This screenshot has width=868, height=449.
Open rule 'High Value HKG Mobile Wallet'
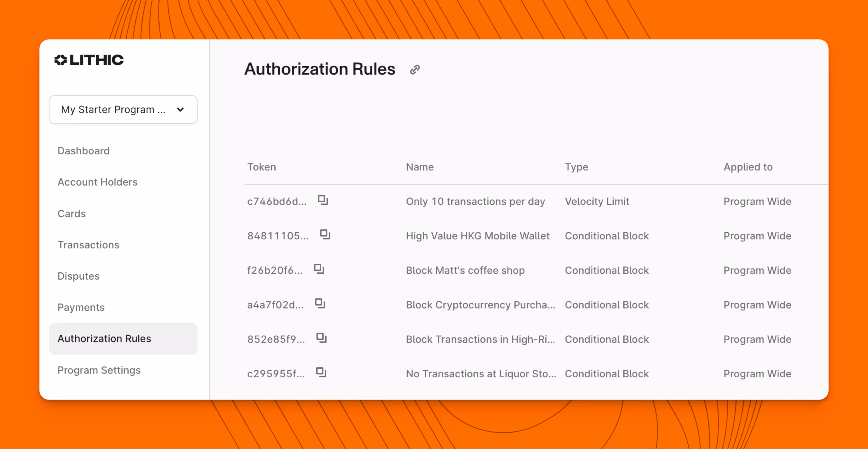point(477,236)
